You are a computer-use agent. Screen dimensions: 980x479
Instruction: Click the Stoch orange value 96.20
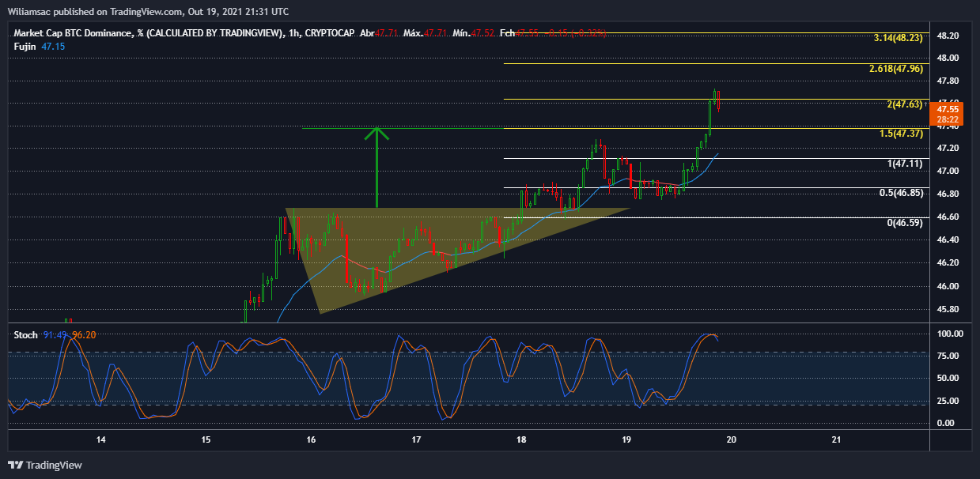pyautogui.click(x=84, y=335)
